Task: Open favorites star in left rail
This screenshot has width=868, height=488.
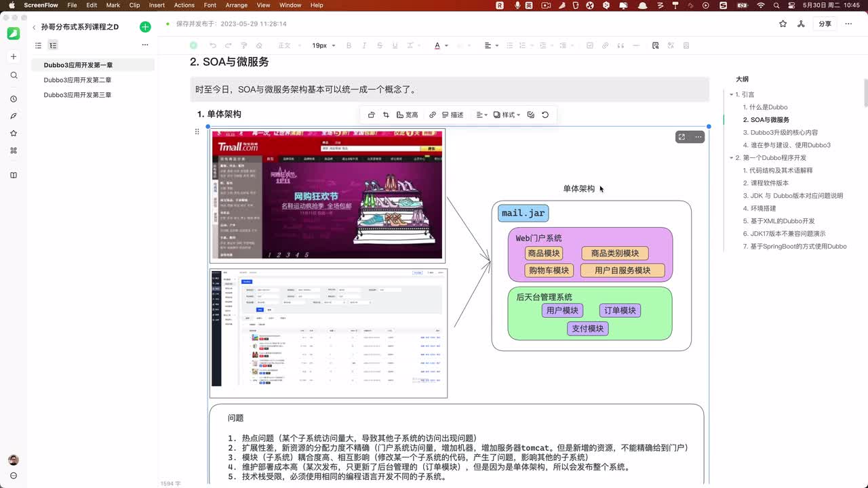Action: (14, 134)
